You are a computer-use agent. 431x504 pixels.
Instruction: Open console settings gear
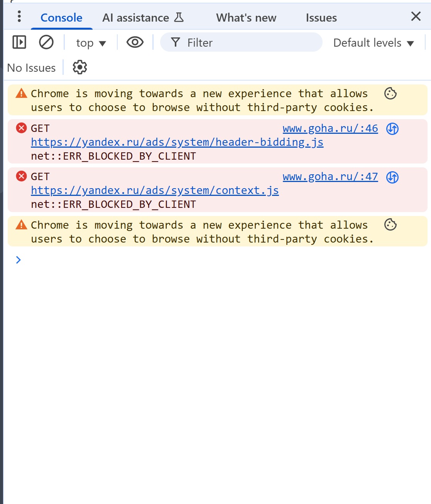click(80, 67)
